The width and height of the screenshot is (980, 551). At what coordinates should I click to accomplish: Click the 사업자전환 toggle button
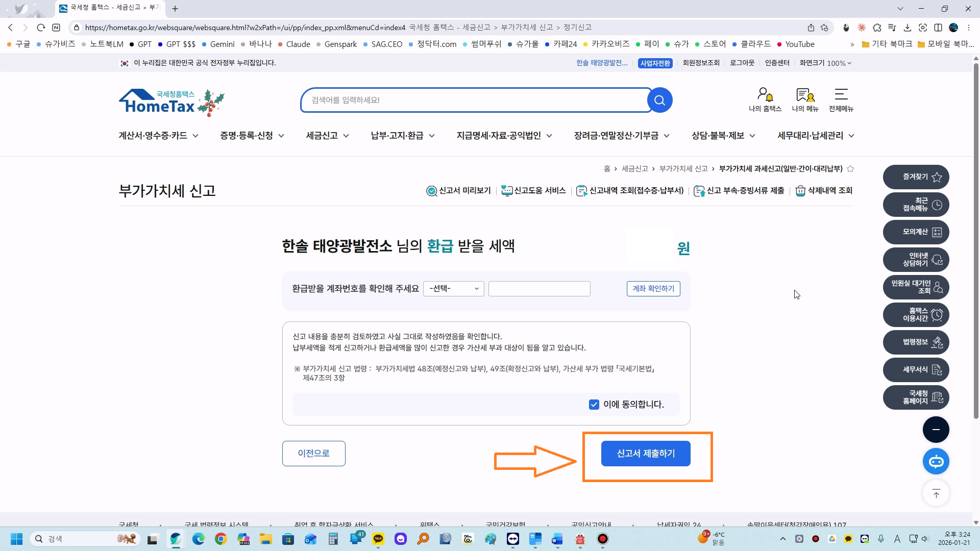point(655,63)
